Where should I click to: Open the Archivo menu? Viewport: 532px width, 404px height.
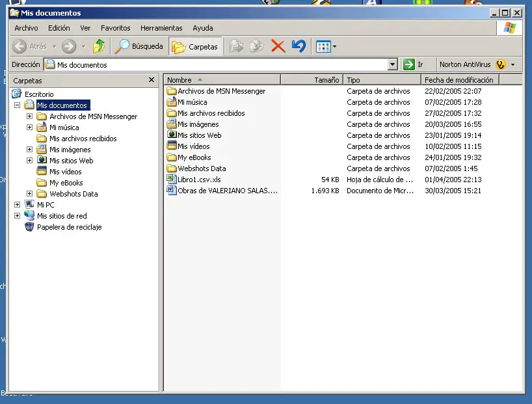(x=26, y=28)
